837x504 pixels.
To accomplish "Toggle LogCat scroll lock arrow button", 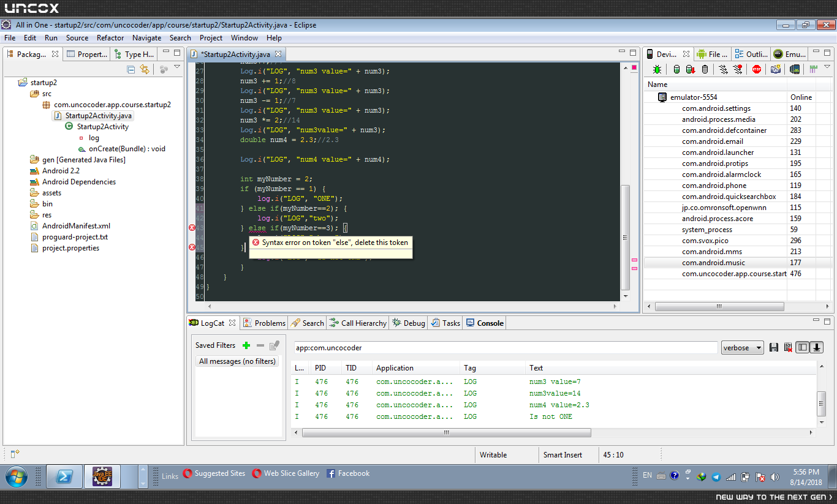I will (x=816, y=347).
